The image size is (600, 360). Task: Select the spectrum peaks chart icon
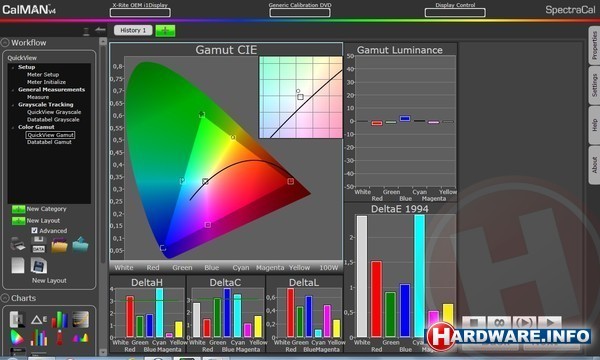(80, 338)
